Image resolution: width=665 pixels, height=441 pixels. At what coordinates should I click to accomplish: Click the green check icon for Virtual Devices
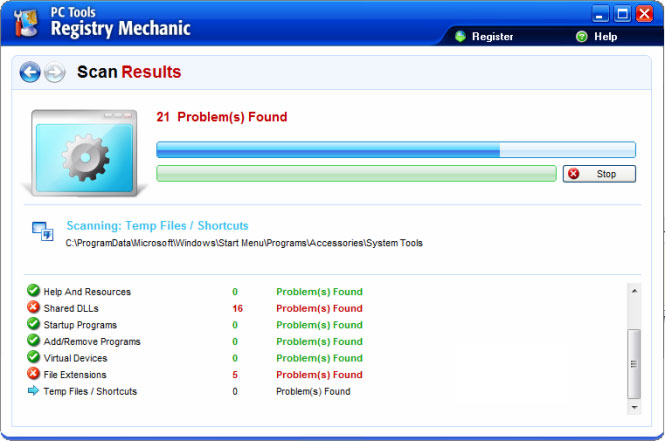click(x=33, y=357)
